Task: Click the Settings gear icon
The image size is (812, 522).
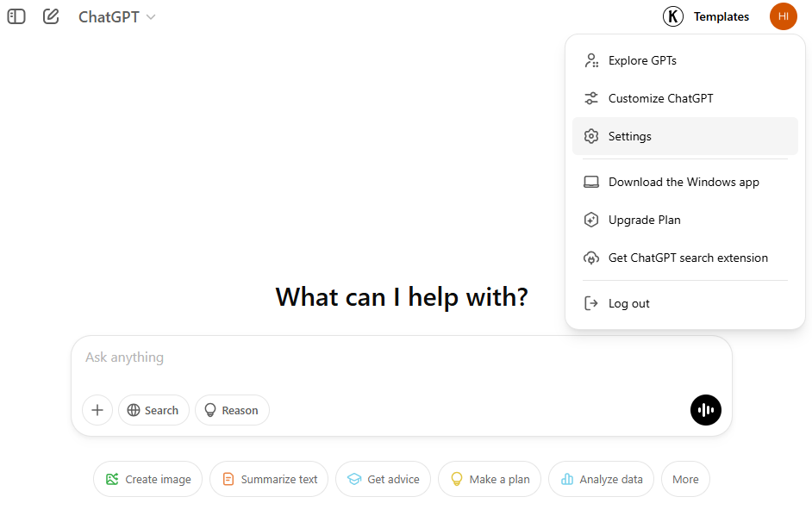Action: (x=590, y=136)
